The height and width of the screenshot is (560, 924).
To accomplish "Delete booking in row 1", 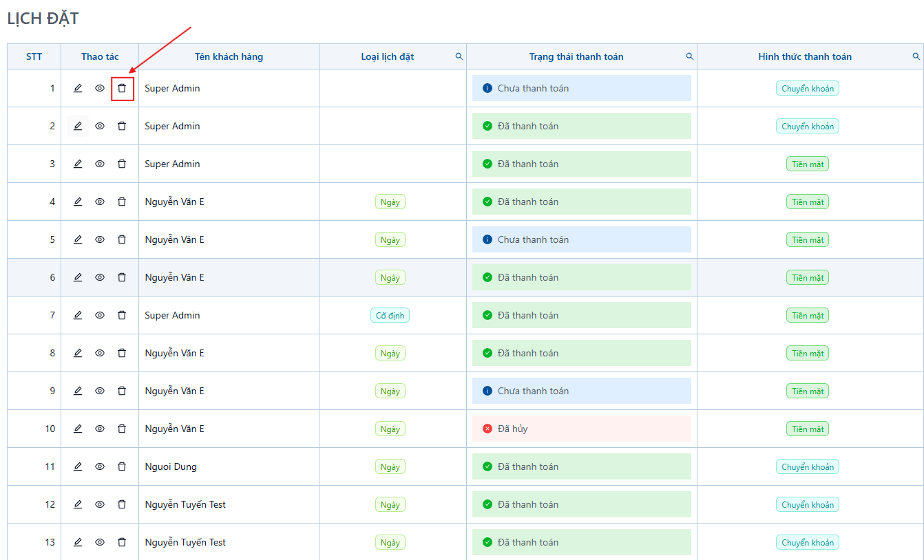I will coord(122,88).
